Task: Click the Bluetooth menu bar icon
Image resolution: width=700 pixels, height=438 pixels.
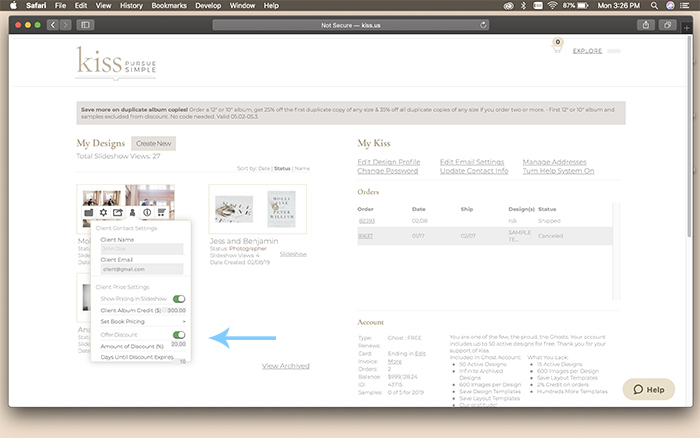Action: [x=524, y=5]
